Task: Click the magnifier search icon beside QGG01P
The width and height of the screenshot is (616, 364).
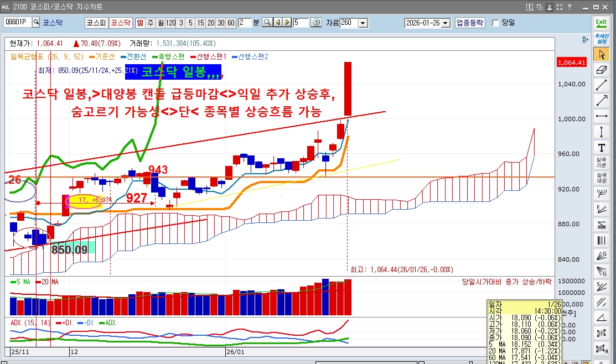Action: (36, 22)
